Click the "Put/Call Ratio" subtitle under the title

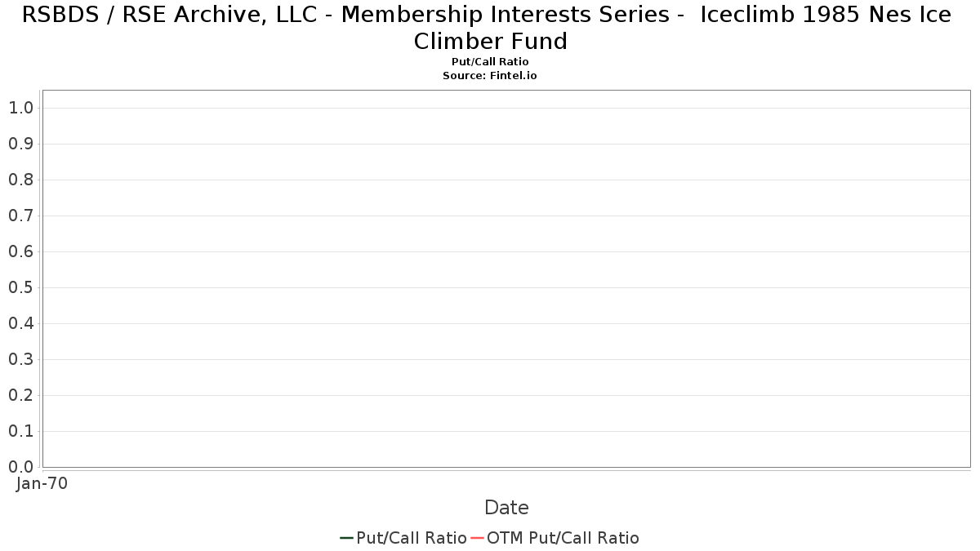pyautogui.click(x=490, y=62)
